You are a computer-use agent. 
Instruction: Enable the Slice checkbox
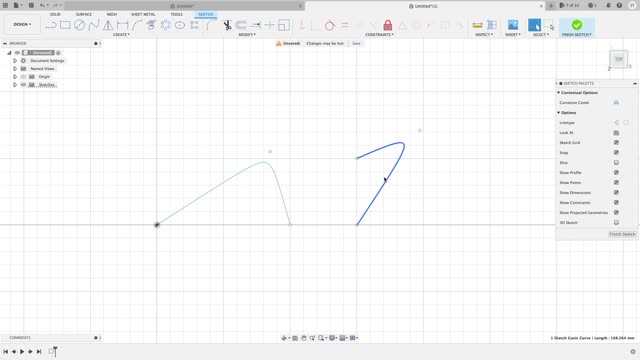[x=616, y=162]
